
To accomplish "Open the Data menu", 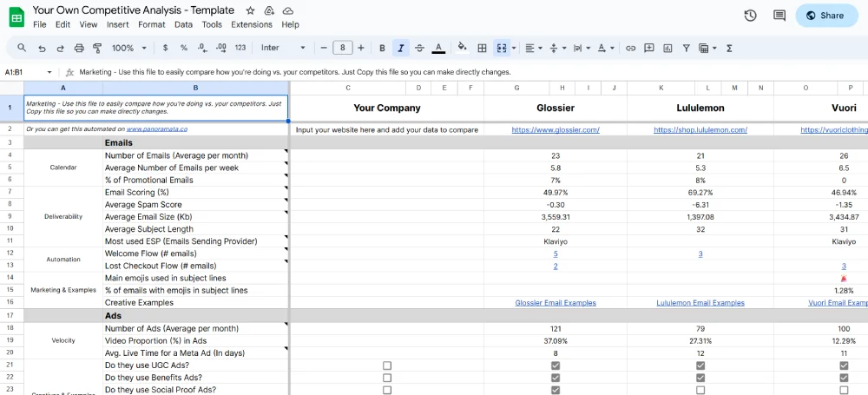I will click(x=183, y=24).
